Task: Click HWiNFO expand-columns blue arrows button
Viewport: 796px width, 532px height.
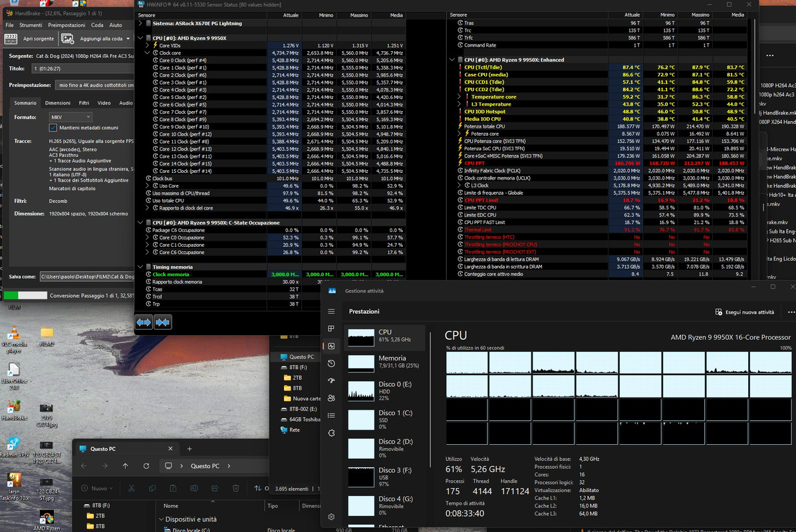Action: (144, 323)
